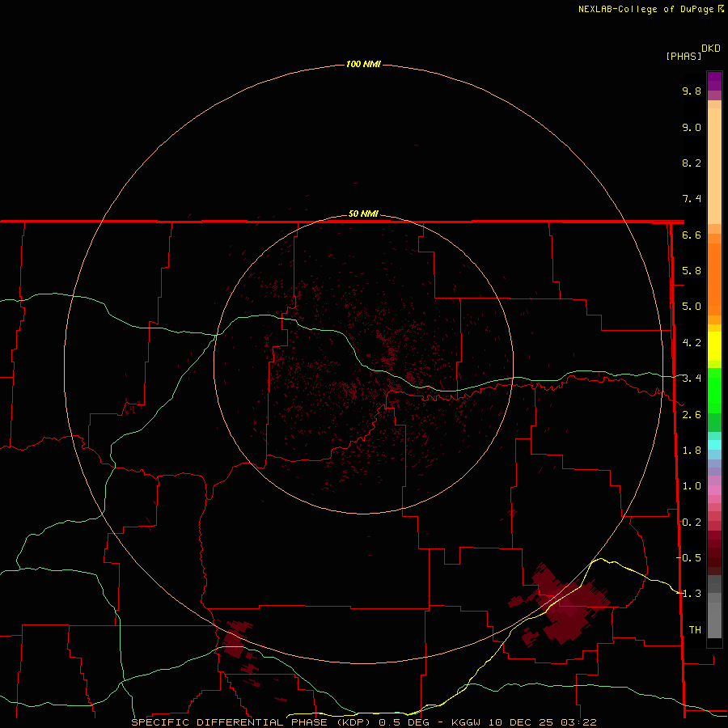The image size is (728, 728).
Task: Click the 5.0 value on the scale
Action: 692,307
